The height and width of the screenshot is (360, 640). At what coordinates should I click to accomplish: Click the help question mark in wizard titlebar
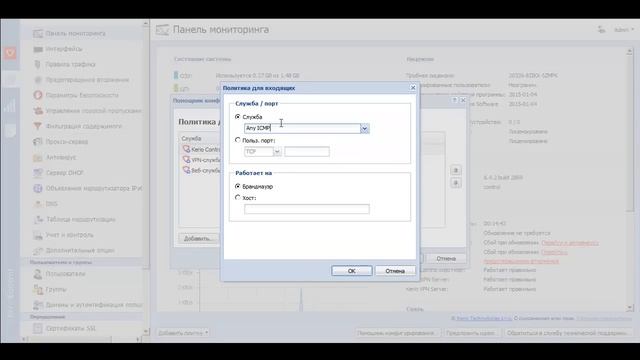coord(454,100)
